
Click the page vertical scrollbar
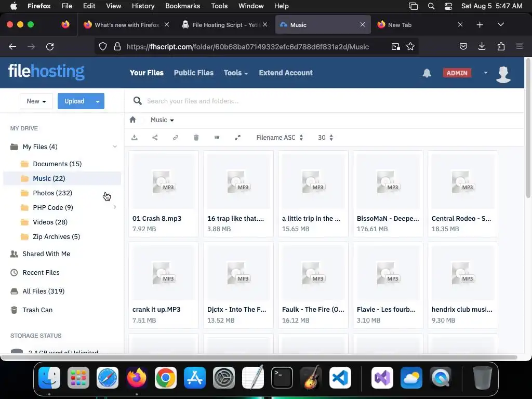pos(528,129)
